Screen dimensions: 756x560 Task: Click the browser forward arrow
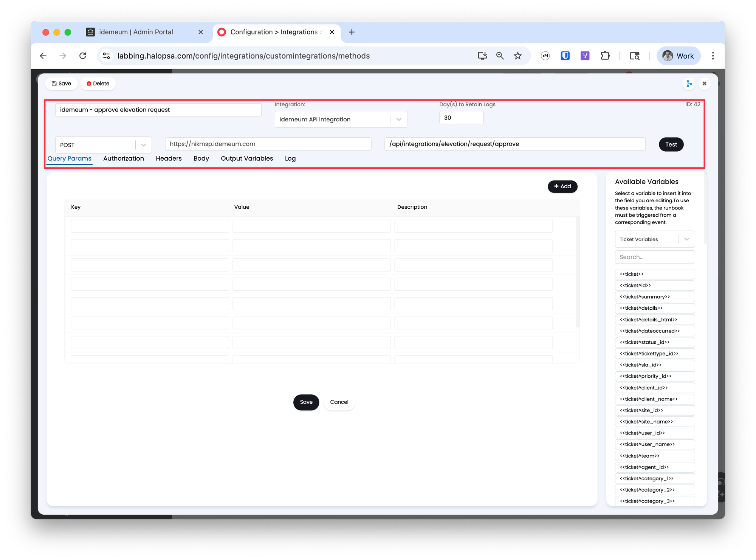pyautogui.click(x=63, y=56)
